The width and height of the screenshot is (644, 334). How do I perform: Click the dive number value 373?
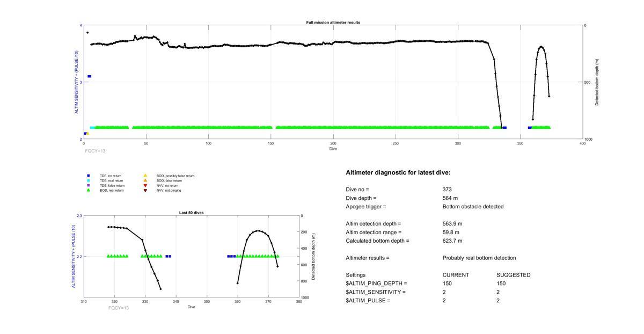click(x=447, y=190)
